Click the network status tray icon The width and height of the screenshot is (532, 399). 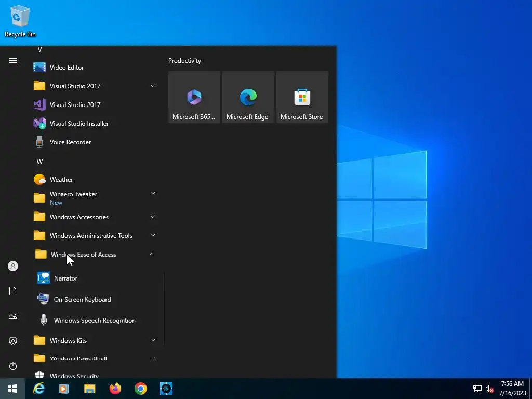pyautogui.click(x=477, y=389)
